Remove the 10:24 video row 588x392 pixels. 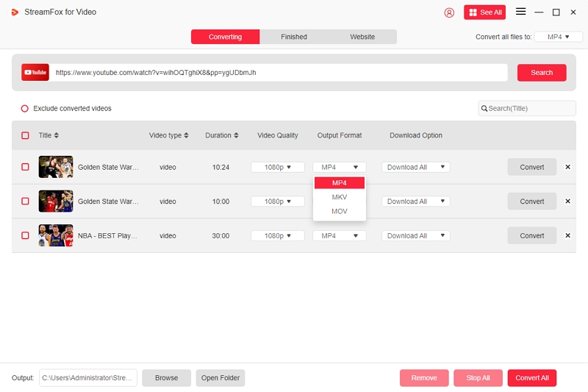567,167
